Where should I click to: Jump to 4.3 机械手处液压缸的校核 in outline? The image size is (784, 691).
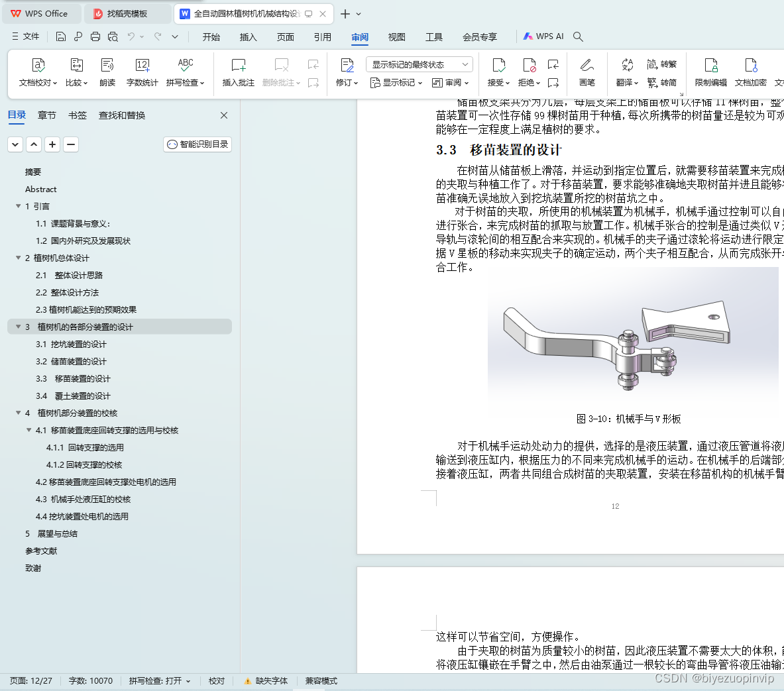point(83,499)
